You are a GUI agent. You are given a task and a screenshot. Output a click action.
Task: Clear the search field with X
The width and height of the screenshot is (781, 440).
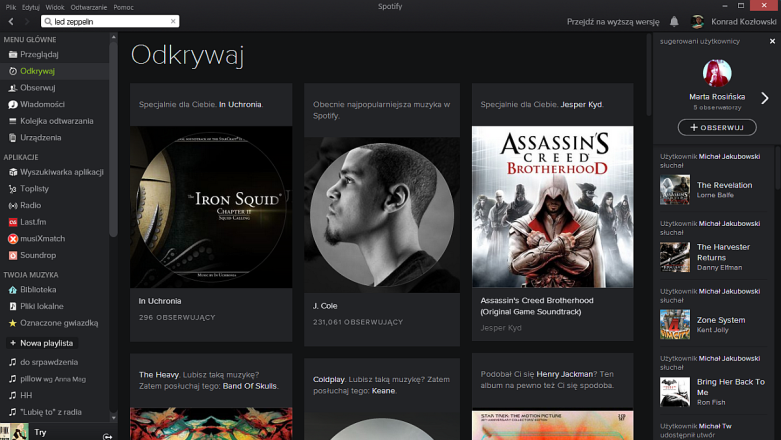(173, 21)
